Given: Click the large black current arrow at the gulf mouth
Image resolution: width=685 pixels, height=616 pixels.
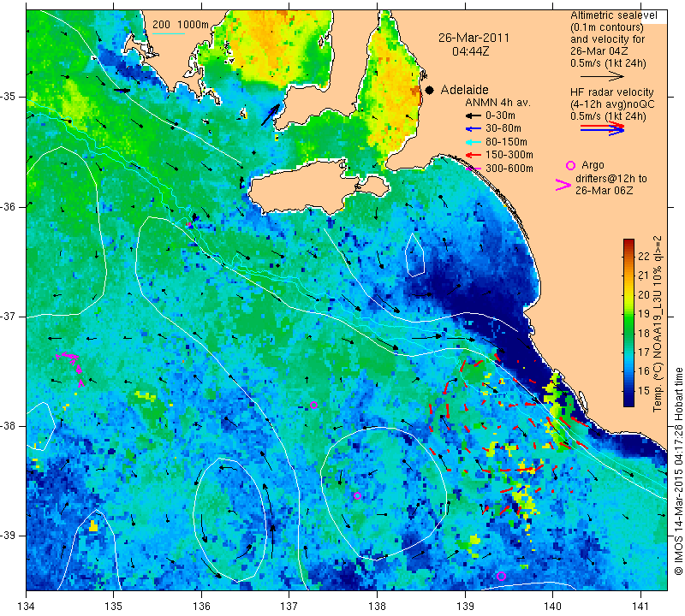Looking at the screenshot, I should point(271,115).
